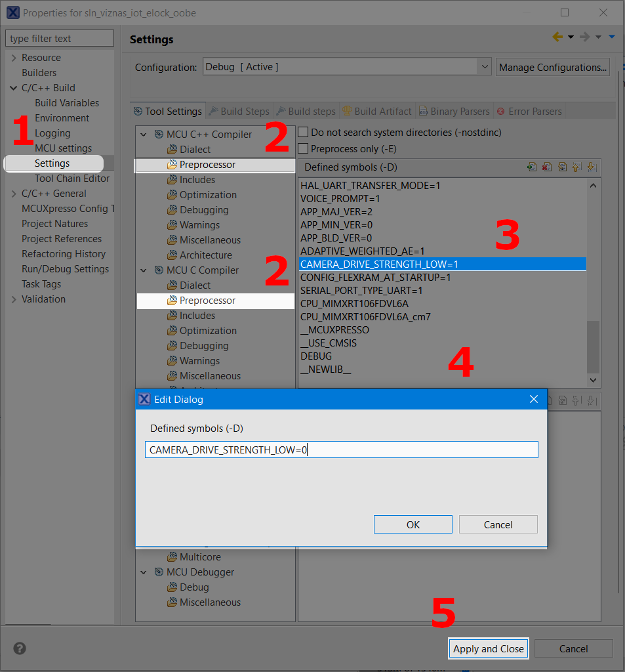This screenshot has width=625, height=672.
Task: Toggle the Preprocess only (-E) checkbox
Action: (303, 148)
